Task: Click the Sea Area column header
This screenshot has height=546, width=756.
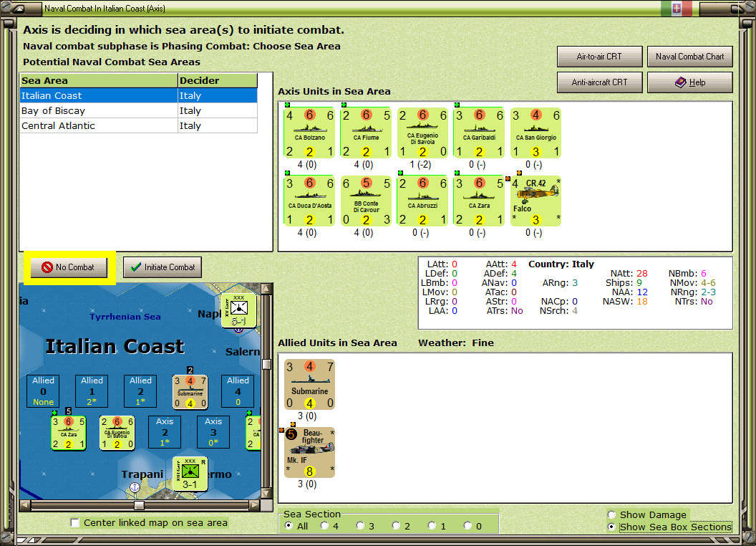Action: click(x=99, y=81)
